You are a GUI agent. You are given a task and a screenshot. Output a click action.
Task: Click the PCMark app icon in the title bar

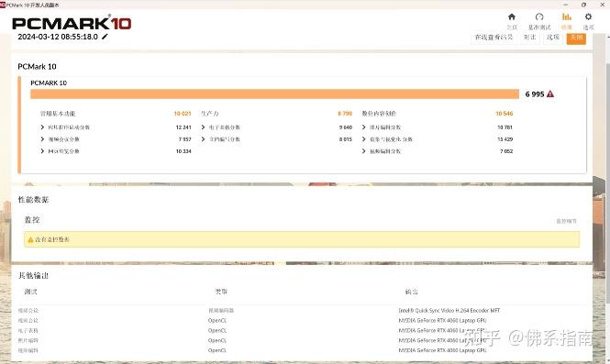(3, 5)
